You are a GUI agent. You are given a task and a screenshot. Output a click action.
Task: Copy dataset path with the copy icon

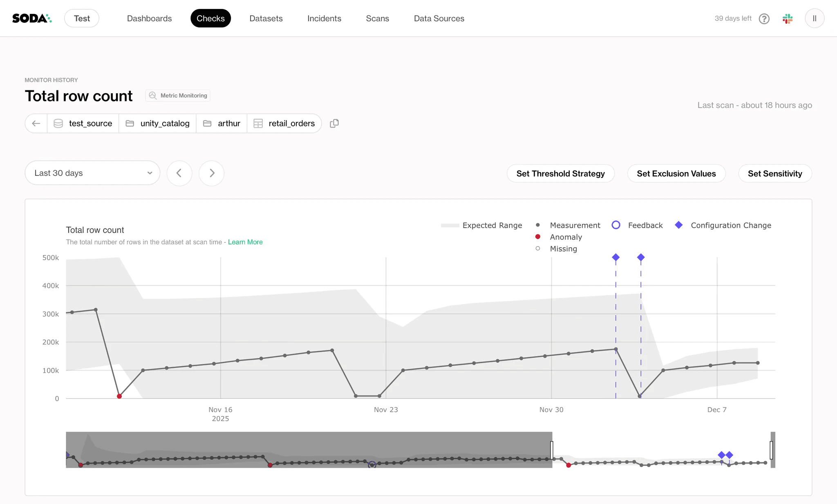coord(334,123)
